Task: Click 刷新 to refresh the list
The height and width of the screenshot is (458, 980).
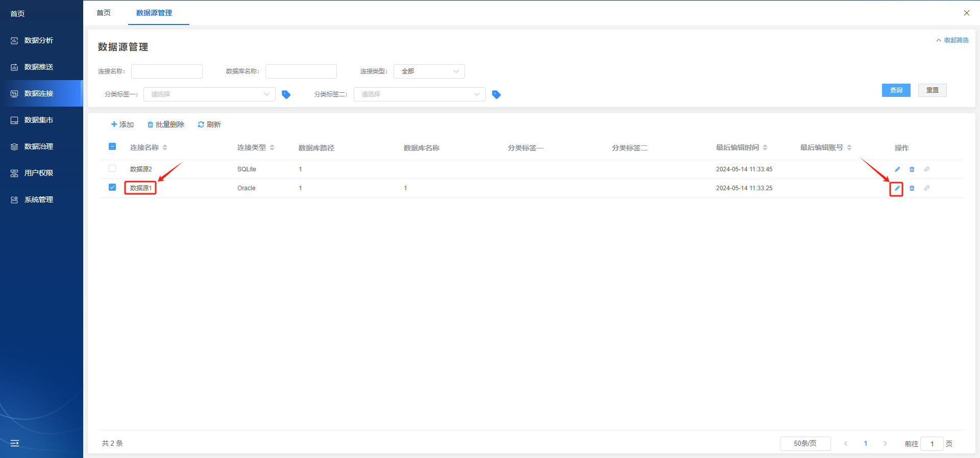Action: point(209,124)
